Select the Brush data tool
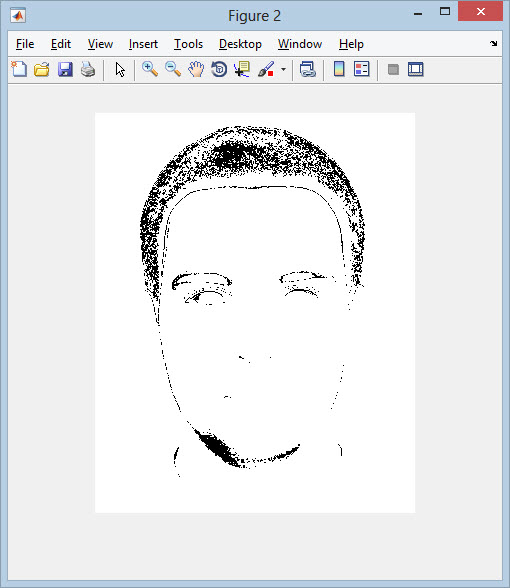Image resolution: width=510 pixels, height=588 pixels. point(266,69)
